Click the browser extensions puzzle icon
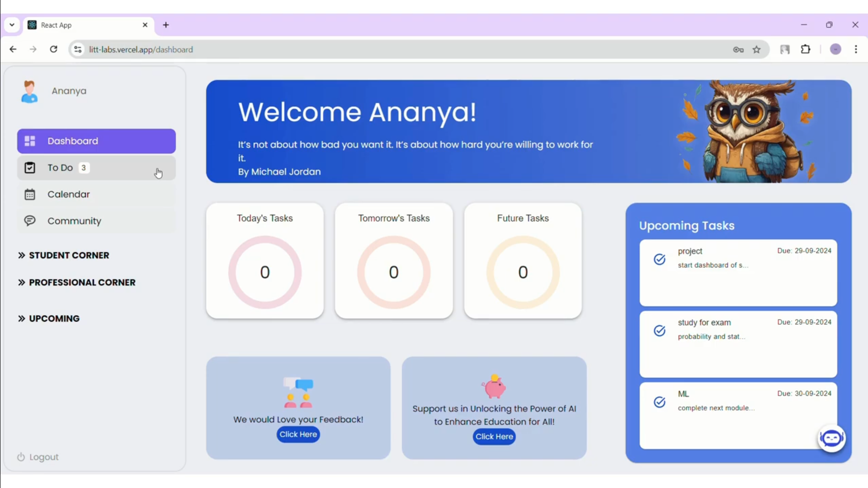The image size is (868, 488). click(806, 49)
